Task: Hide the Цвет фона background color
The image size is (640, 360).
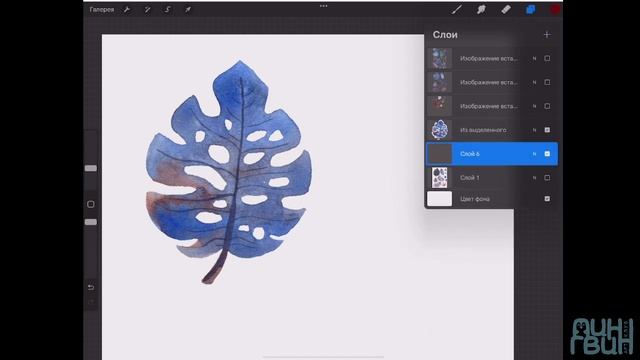Action: pyautogui.click(x=547, y=199)
